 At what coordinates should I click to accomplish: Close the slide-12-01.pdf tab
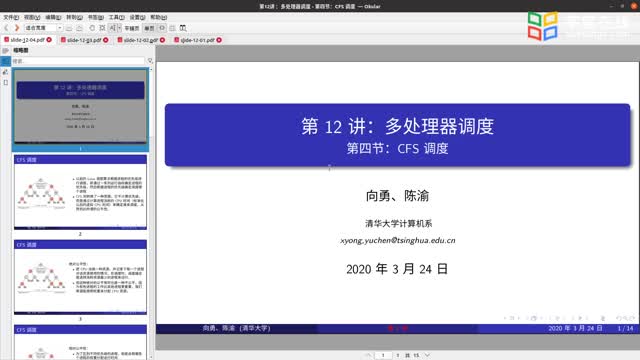219,40
